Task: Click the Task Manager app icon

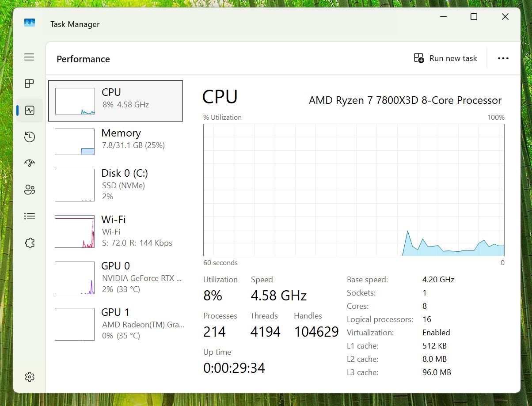Action: (30, 23)
